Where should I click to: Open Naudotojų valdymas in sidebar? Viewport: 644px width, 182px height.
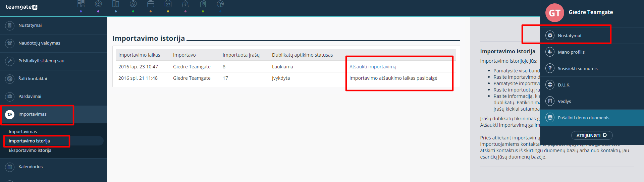54,43
